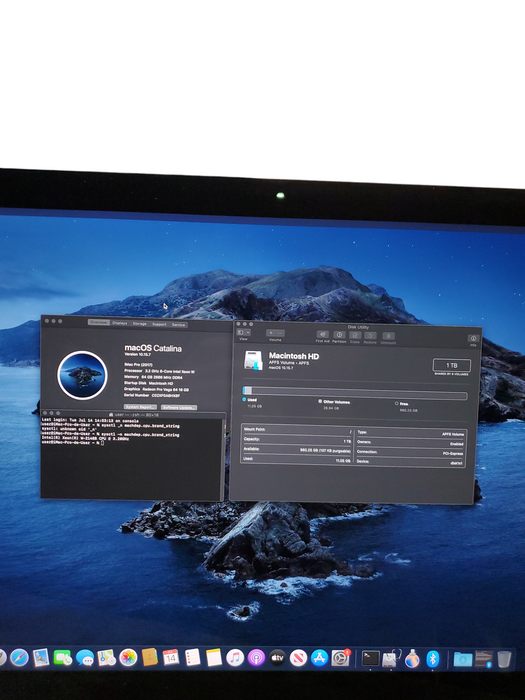The width and height of the screenshot is (525, 700).
Task: Open the Info button in Disk Utility
Action: pos(473,338)
